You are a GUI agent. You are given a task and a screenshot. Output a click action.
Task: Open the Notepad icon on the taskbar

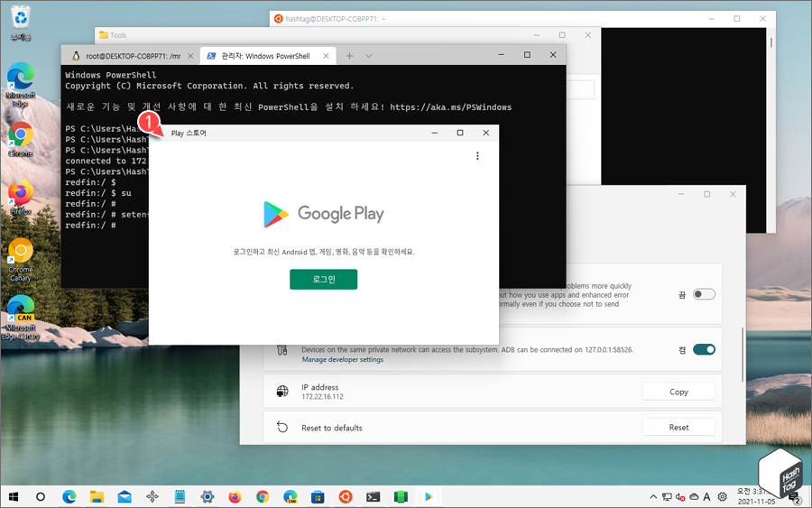click(x=180, y=496)
